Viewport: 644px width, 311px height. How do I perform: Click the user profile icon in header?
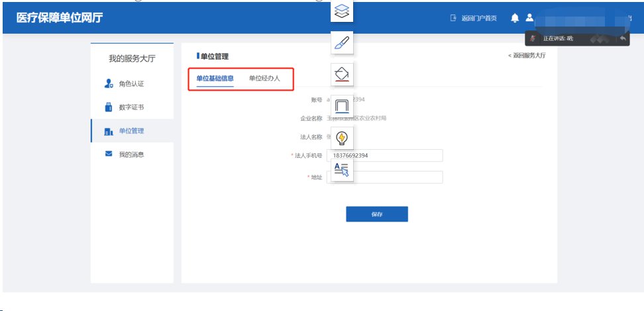(529, 18)
